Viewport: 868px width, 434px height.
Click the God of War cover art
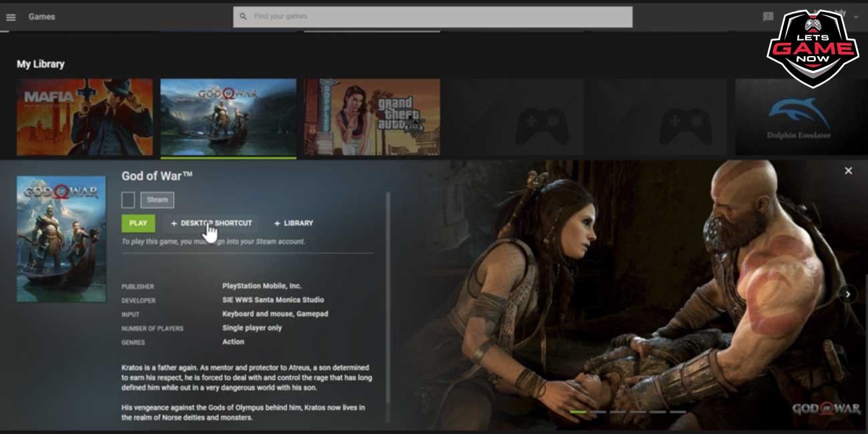61,239
